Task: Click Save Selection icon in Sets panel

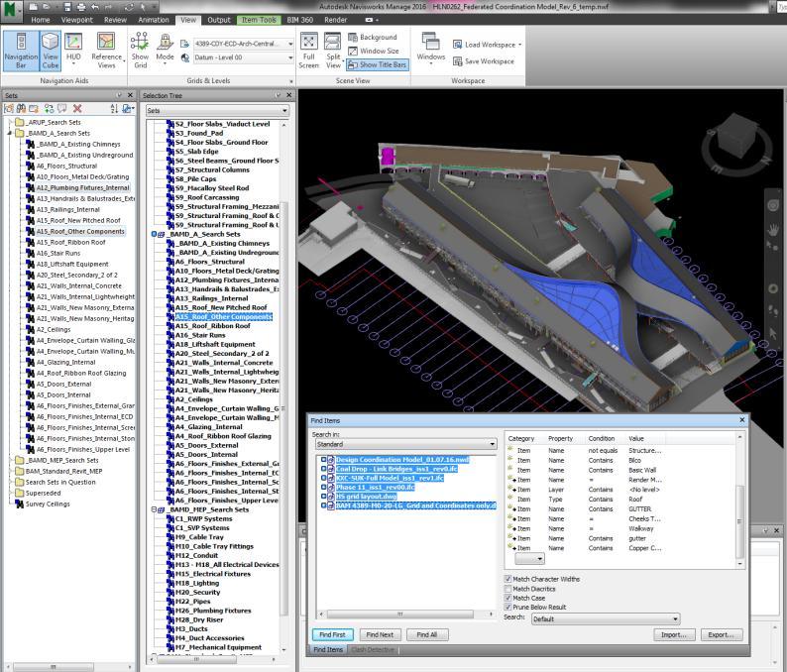Action: pos(9,108)
